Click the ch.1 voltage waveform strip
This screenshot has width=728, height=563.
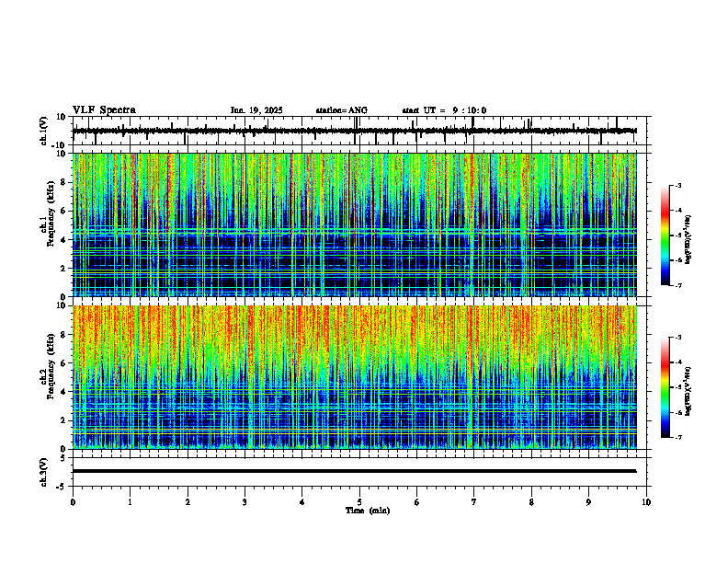click(354, 131)
